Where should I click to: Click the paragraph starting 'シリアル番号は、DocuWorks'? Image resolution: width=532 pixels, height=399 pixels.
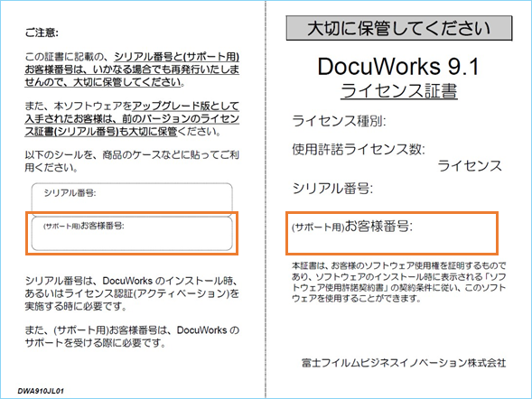(132, 293)
